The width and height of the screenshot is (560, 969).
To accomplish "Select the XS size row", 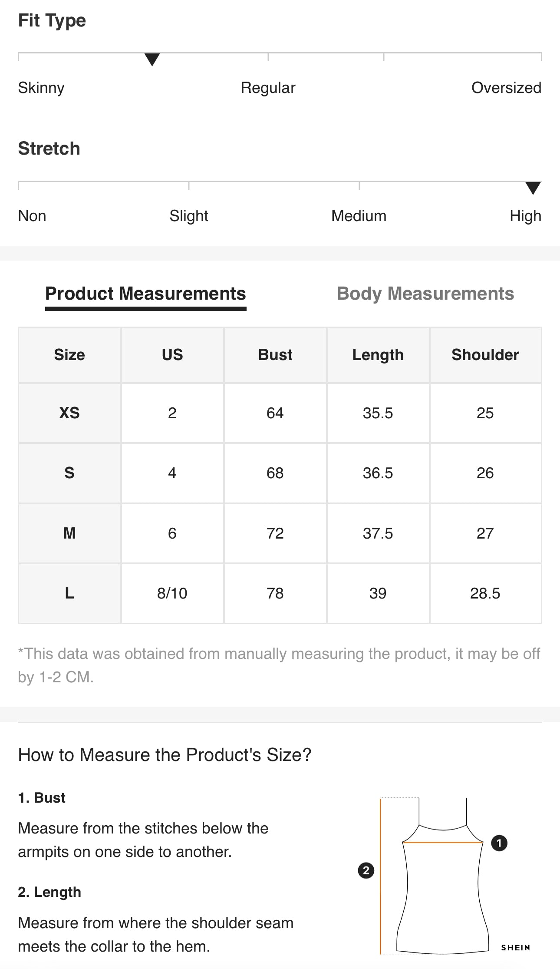I will point(280,413).
